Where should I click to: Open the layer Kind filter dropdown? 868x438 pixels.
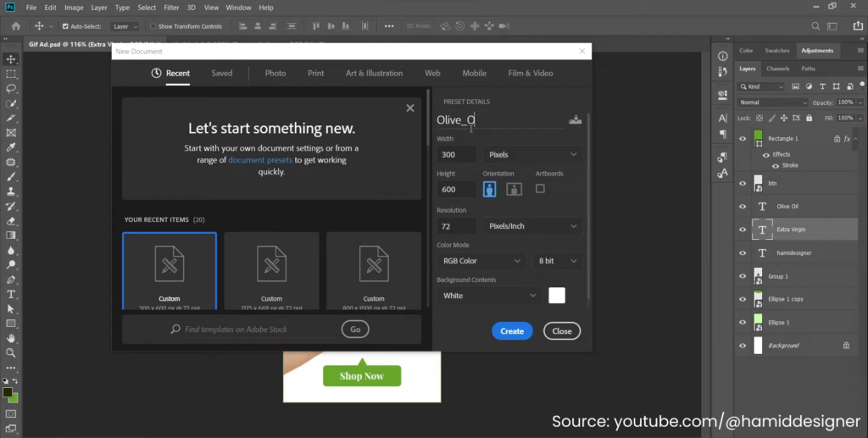[x=761, y=86]
